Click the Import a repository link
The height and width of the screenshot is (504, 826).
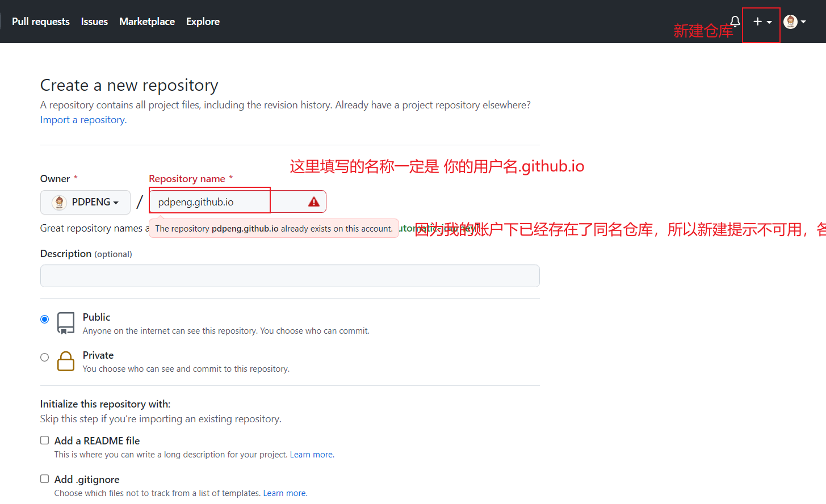point(83,120)
